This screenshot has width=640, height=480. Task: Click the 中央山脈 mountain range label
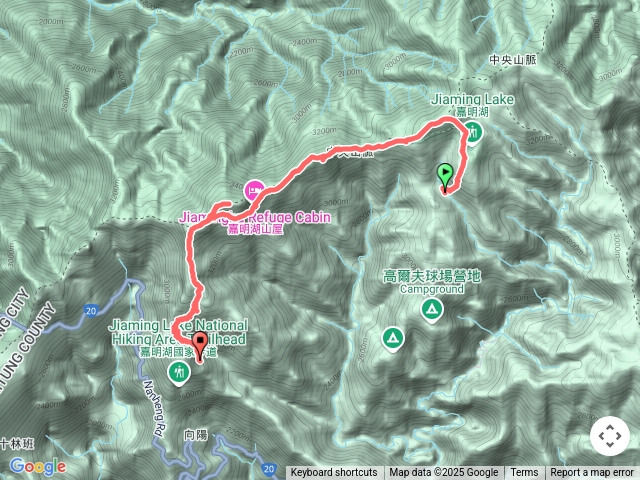pyautogui.click(x=513, y=60)
